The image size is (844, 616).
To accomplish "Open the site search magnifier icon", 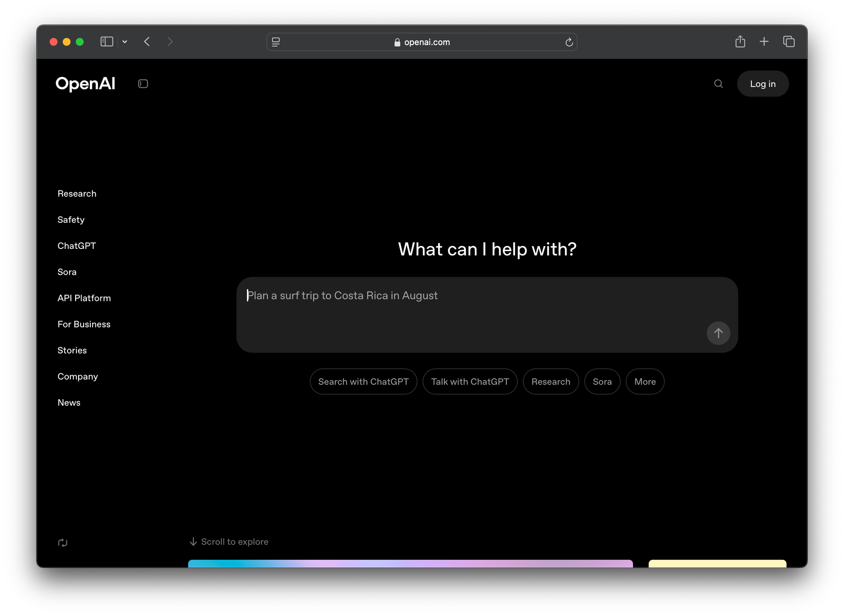I will pos(718,84).
